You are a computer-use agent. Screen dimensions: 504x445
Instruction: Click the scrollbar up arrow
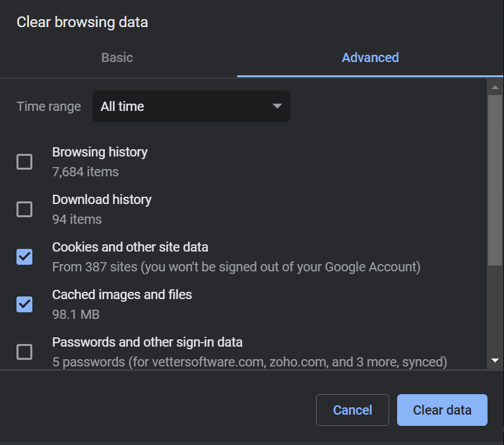click(495, 87)
